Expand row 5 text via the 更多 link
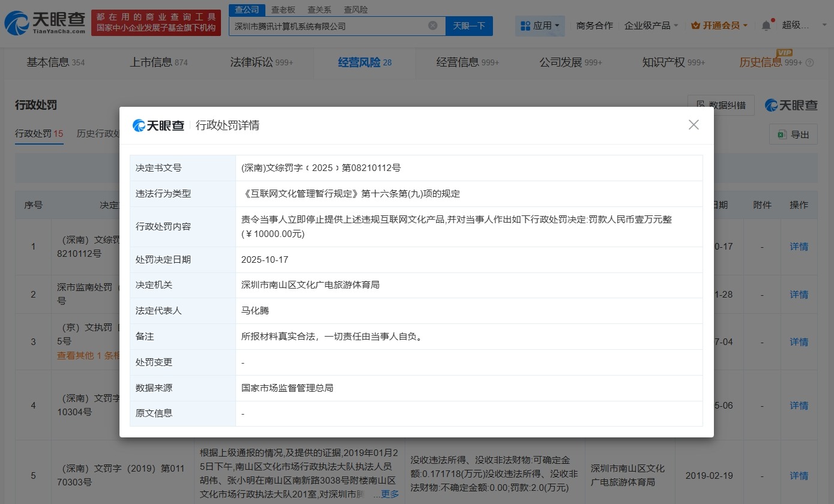Viewport: 834px width, 504px height. click(389, 493)
